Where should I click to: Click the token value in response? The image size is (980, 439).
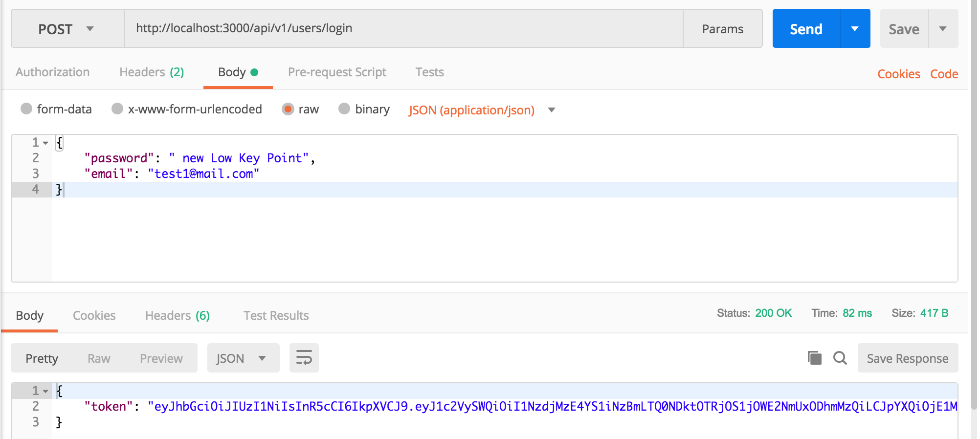click(553, 406)
